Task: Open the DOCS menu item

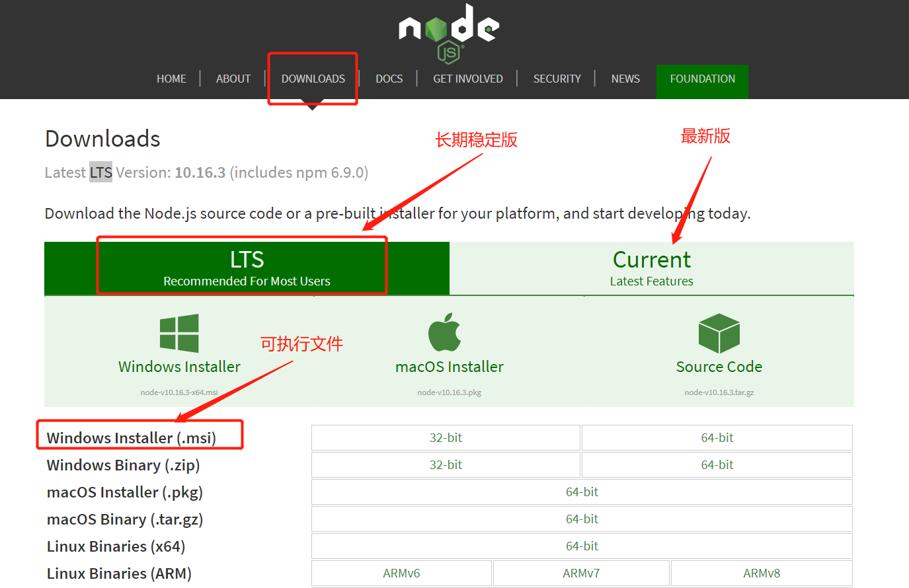Action: pyautogui.click(x=389, y=78)
